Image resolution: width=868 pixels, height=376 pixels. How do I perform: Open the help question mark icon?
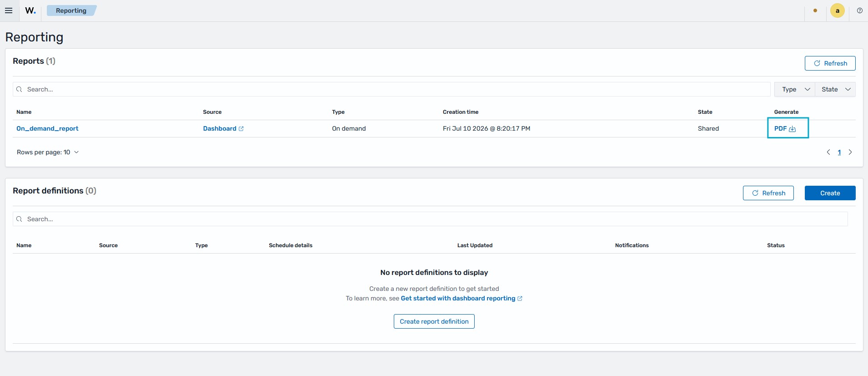point(859,10)
